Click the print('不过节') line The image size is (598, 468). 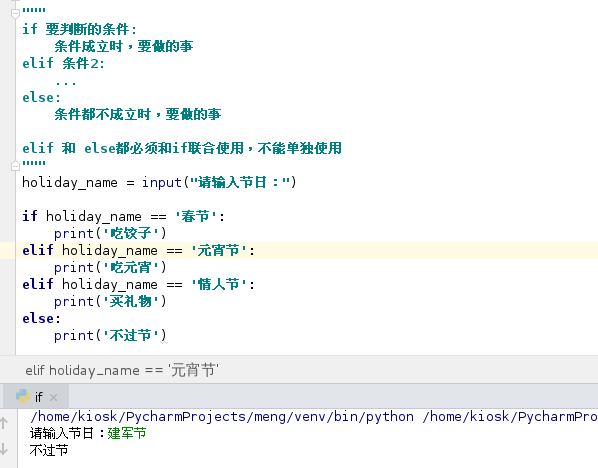tap(110, 335)
